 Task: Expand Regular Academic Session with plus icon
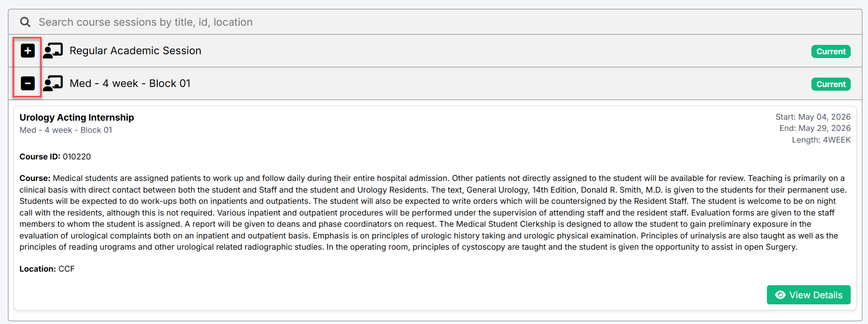click(28, 50)
